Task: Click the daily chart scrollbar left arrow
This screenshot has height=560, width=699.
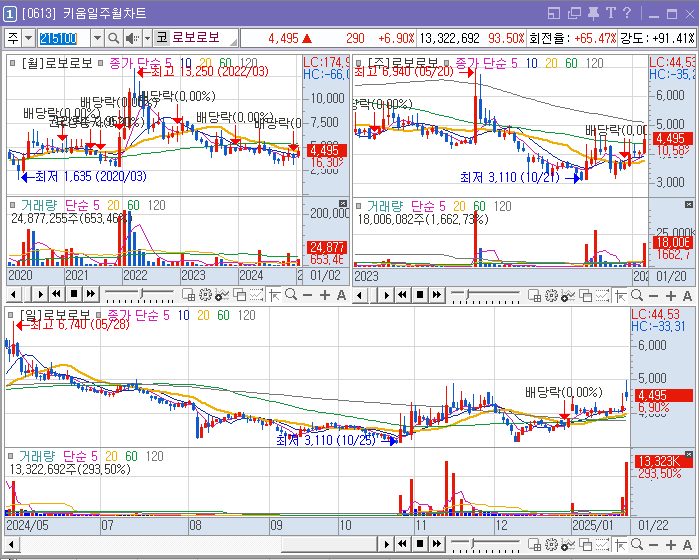Action: [11, 544]
